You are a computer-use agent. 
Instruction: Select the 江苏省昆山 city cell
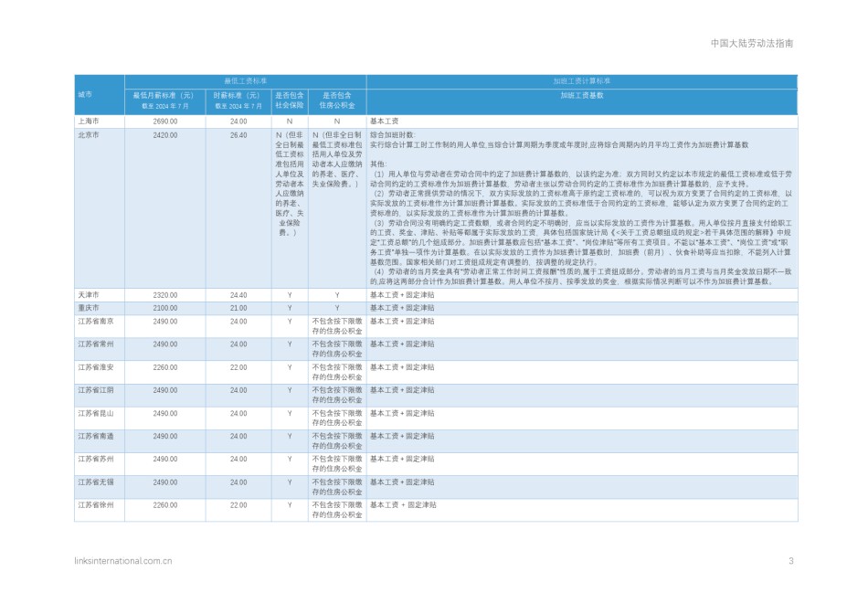(x=100, y=418)
